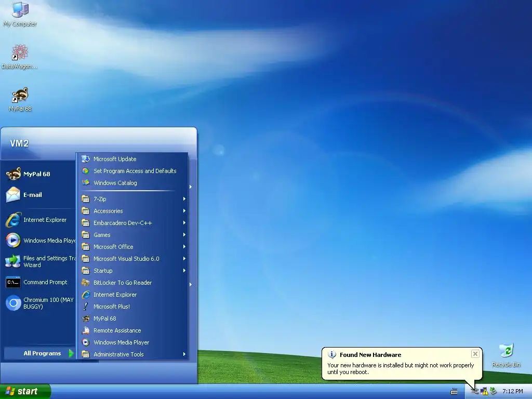Screen dimensions: 532x399
Task: Launch MyPal 68 from All Programs list
Action: tap(132, 318)
